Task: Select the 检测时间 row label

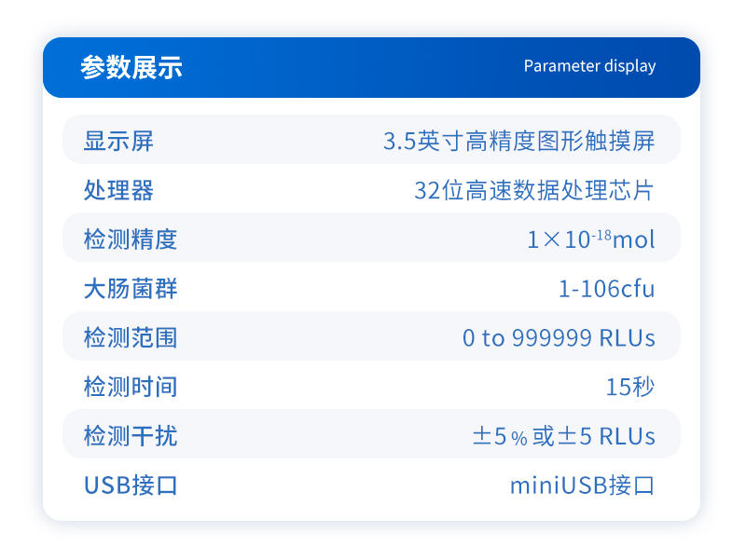Action: pos(131,387)
